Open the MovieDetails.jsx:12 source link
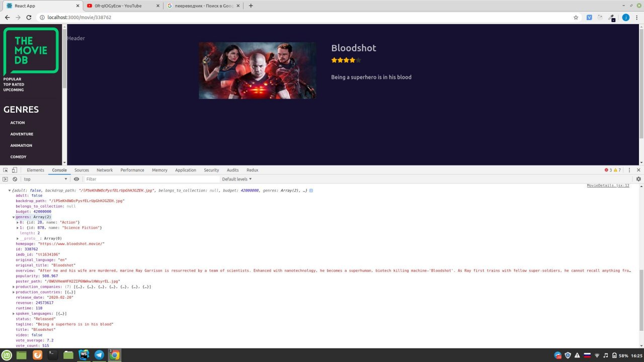Viewport: 644px width, 362px height. (608, 186)
